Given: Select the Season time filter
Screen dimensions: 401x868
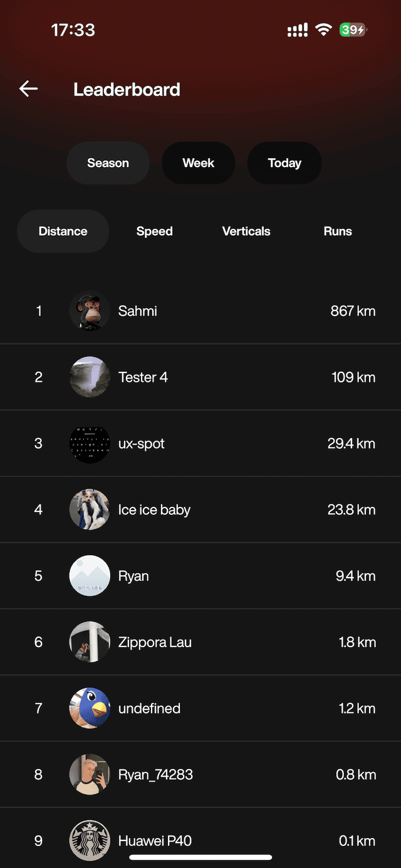Looking at the screenshot, I should (108, 163).
